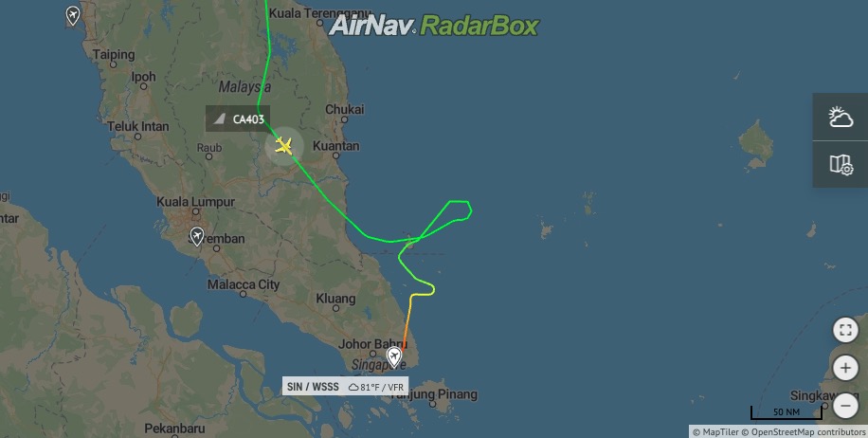Open the map settings icon
The image size is (868, 438).
[x=841, y=164]
